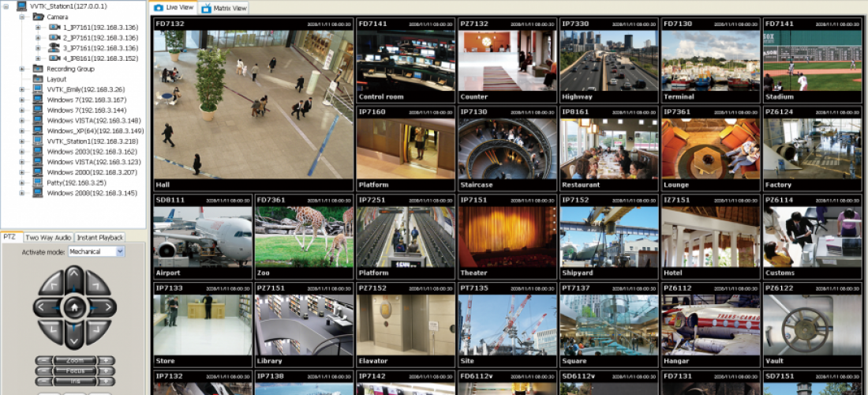This screenshot has width=868, height=395.
Task: Click computer icon beside Patty station
Action: [x=38, y=182]
